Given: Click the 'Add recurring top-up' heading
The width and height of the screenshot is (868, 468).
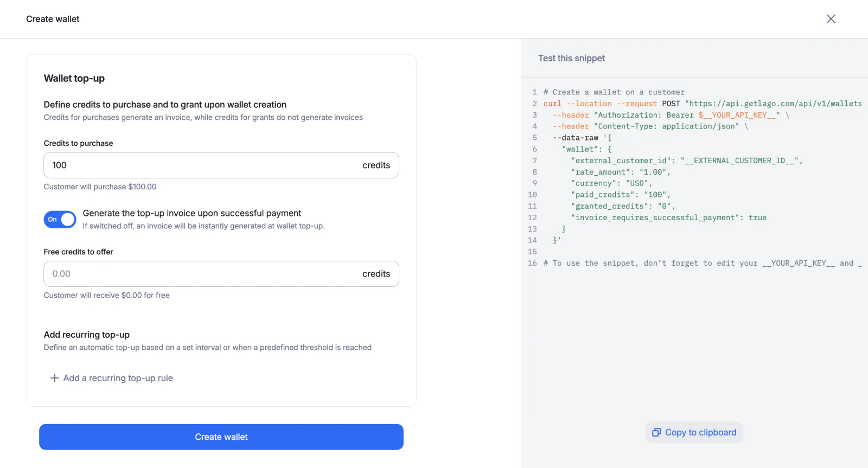Looking at the screenshot, I should (87, 335).
